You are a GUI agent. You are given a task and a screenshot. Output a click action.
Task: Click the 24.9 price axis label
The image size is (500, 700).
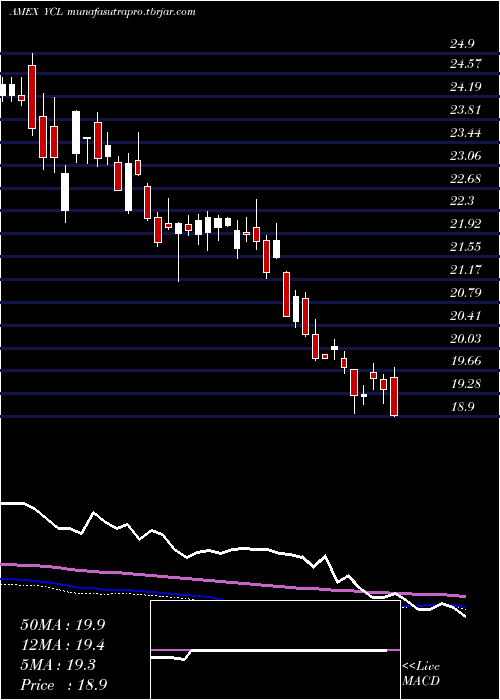462,44
